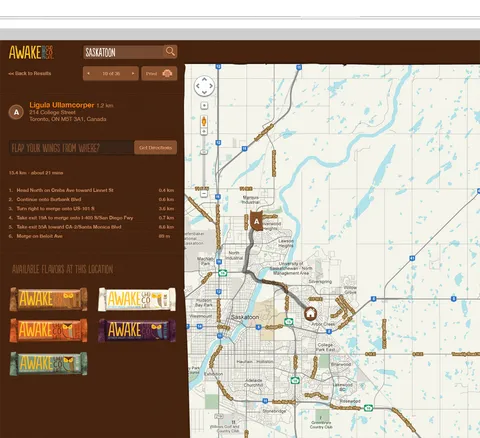Zoom out with the map minus button

pyautogui.click(x=204, y=194)
